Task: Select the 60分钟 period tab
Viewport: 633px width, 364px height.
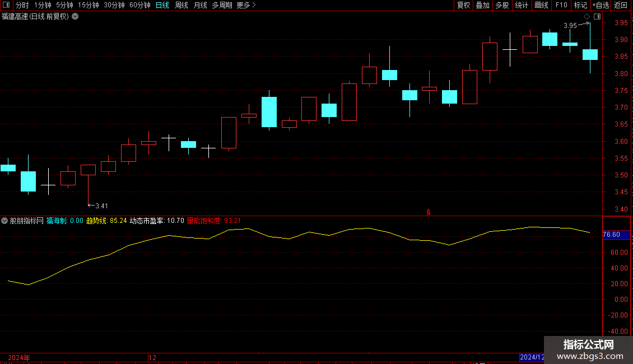Action: pyautogui.click(x=140, y=5)
